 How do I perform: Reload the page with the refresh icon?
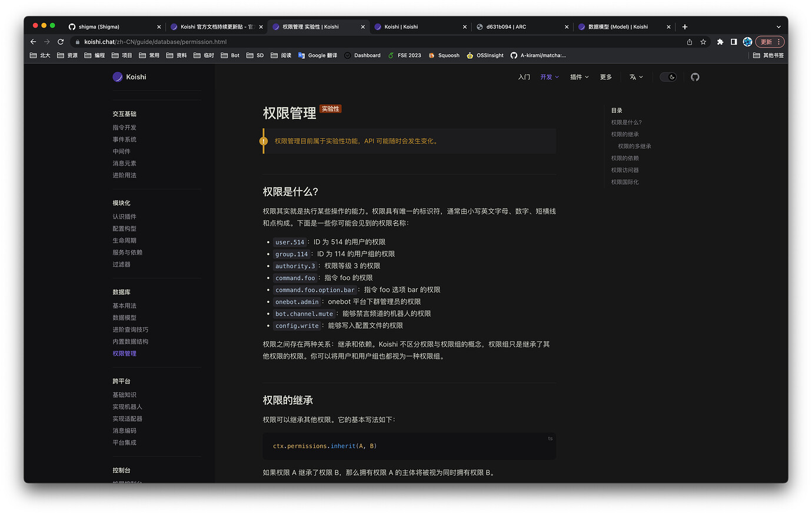tap(61, 42)
